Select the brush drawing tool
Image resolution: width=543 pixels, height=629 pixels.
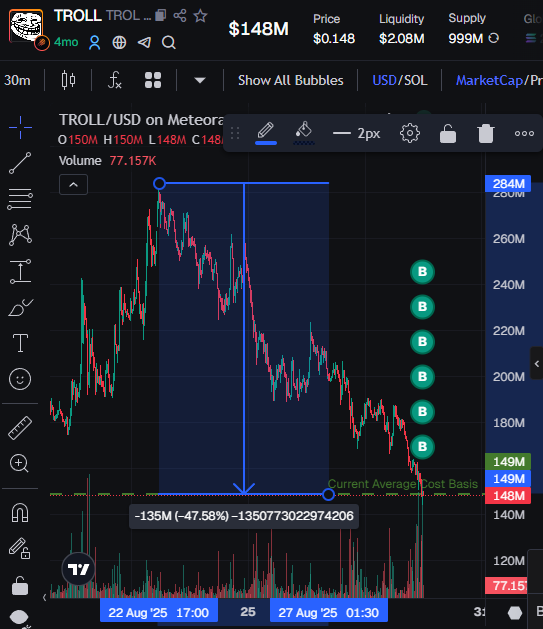point(20,308)
